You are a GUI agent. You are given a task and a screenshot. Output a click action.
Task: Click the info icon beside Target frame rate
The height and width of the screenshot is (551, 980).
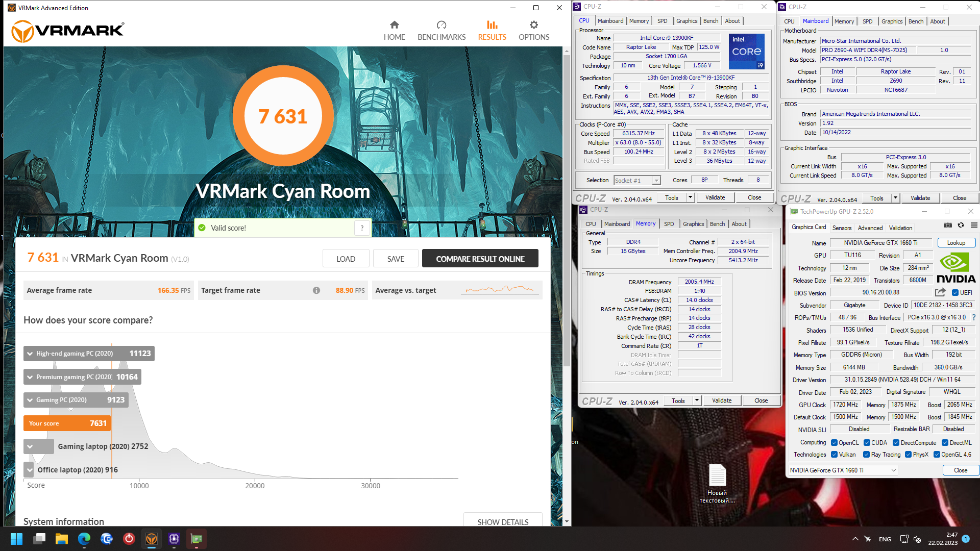click(316, 290)
